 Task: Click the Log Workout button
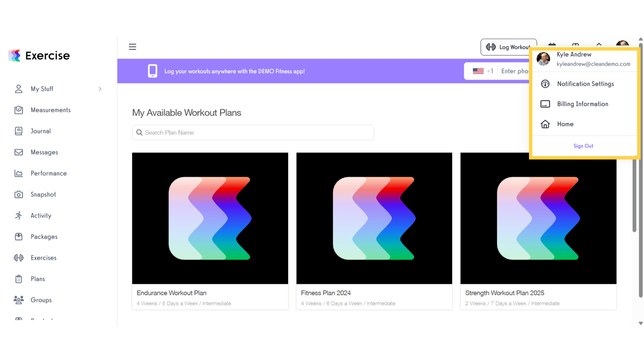(509, 47)
